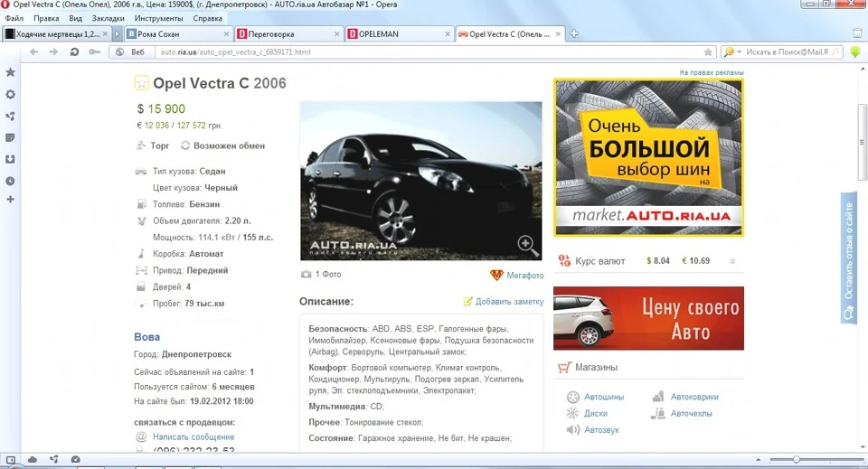Open the car photo thumbnail
This screenshot has width=868, height=469.
point(420,181)
